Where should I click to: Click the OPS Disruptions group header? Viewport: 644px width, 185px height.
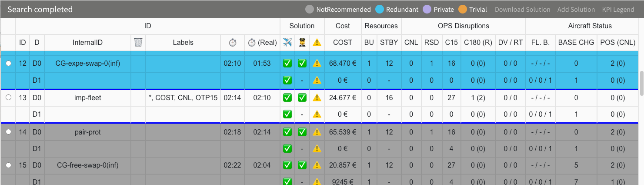point(464,26)
